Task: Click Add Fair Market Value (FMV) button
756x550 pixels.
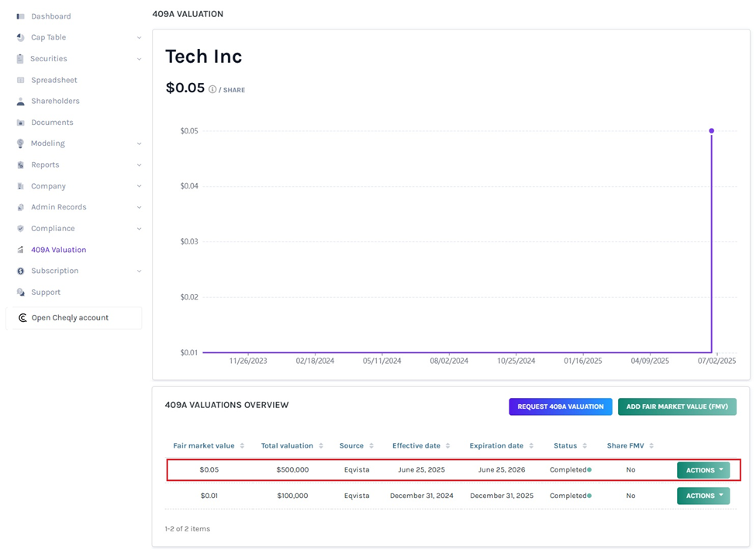Action: tap(676, 406)
